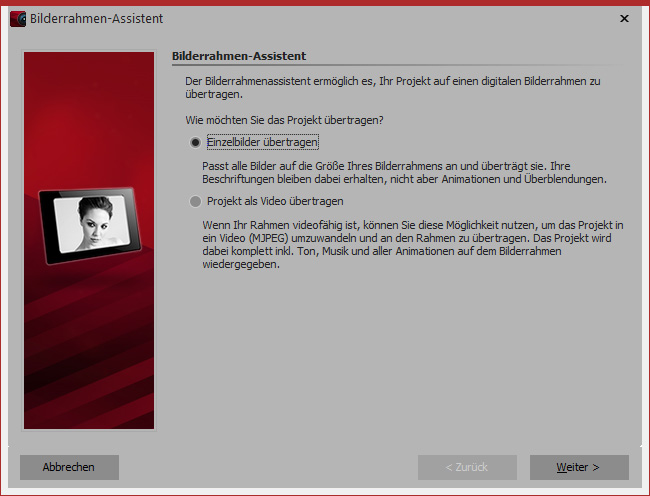
Task: Click the description starting 'Wenn Ihr Rahmen videofähig'
Action: 413,244
